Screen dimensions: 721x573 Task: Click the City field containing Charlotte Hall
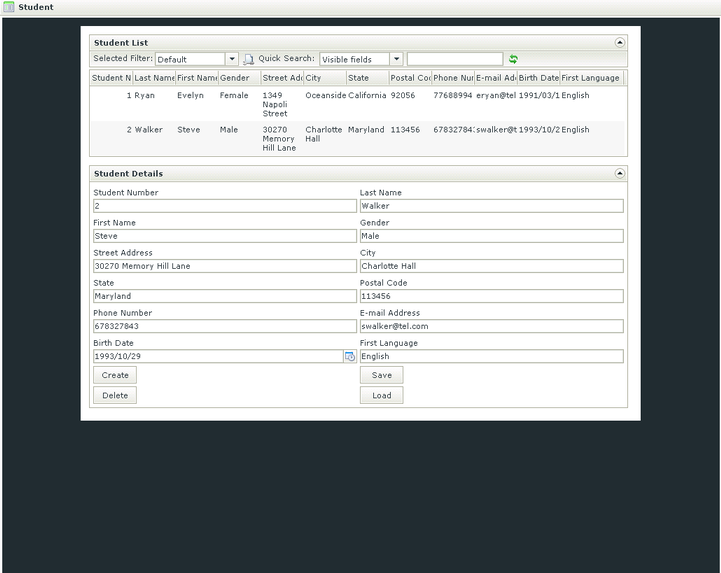tap(492, 266)
